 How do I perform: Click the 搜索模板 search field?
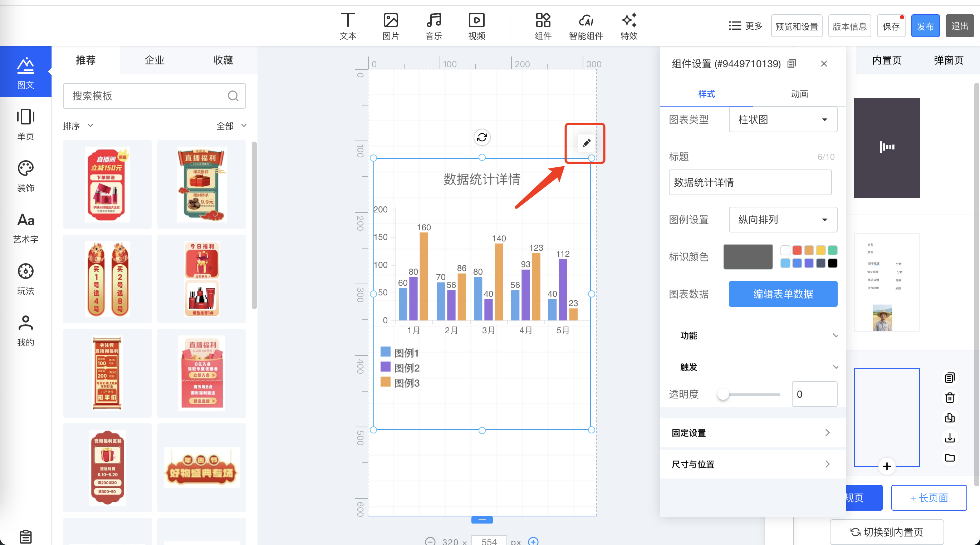[x=148, y=96]
